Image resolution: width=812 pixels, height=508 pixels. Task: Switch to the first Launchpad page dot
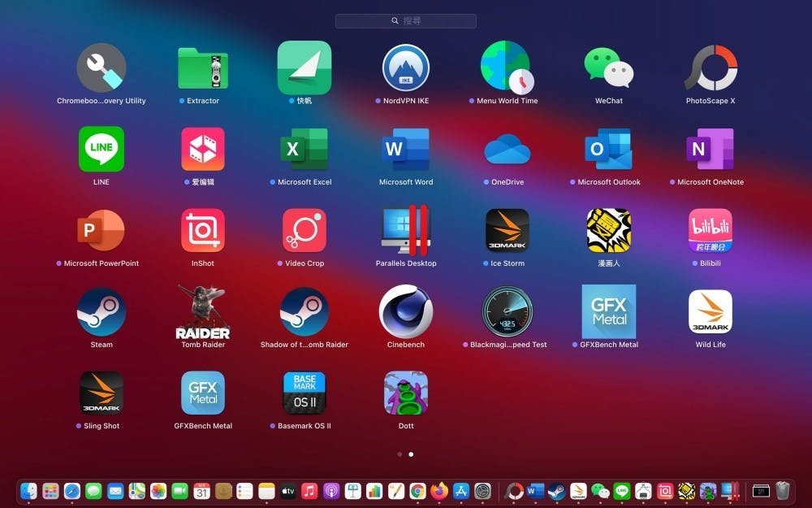coord(400,454)
